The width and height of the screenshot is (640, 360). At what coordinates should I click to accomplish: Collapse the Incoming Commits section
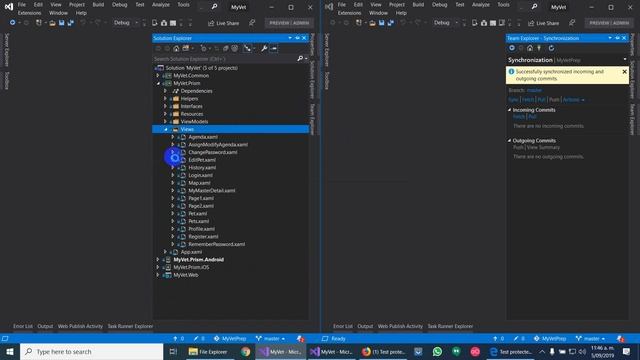(x=509, y=110)
